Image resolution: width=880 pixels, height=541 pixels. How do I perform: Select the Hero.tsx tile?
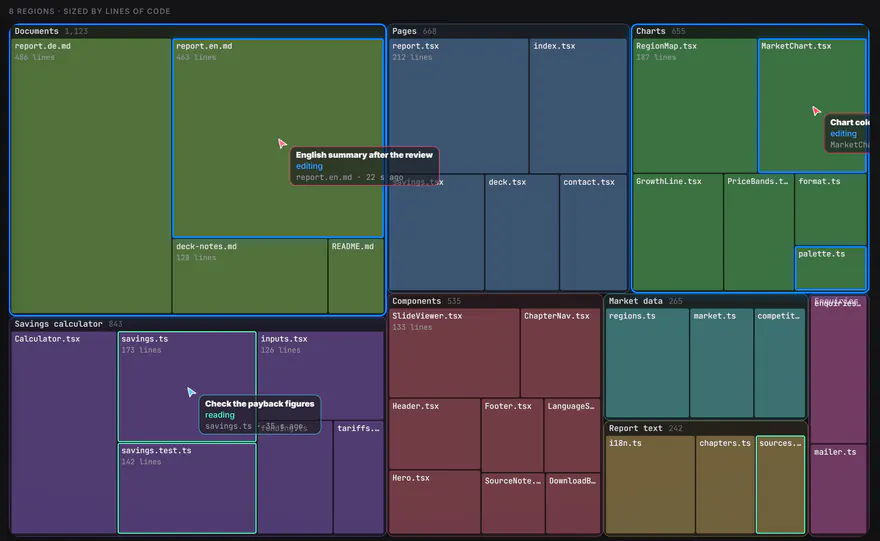point(434,502)
